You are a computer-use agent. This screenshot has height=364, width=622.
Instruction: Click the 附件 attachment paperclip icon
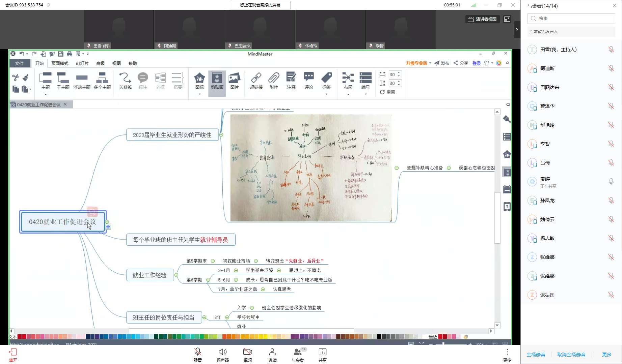pyautogui.click(x=274, y=81)
